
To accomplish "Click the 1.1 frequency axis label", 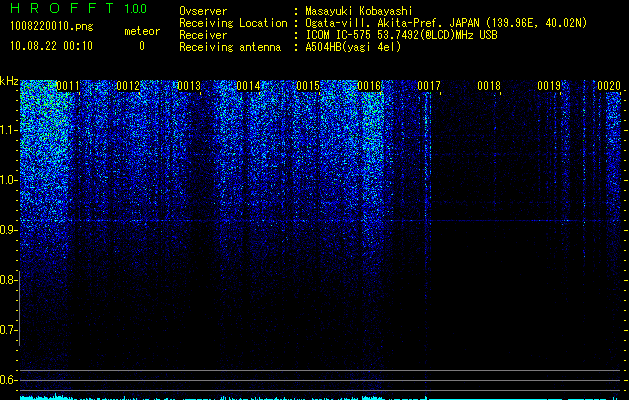I will (x=8, y=130).
